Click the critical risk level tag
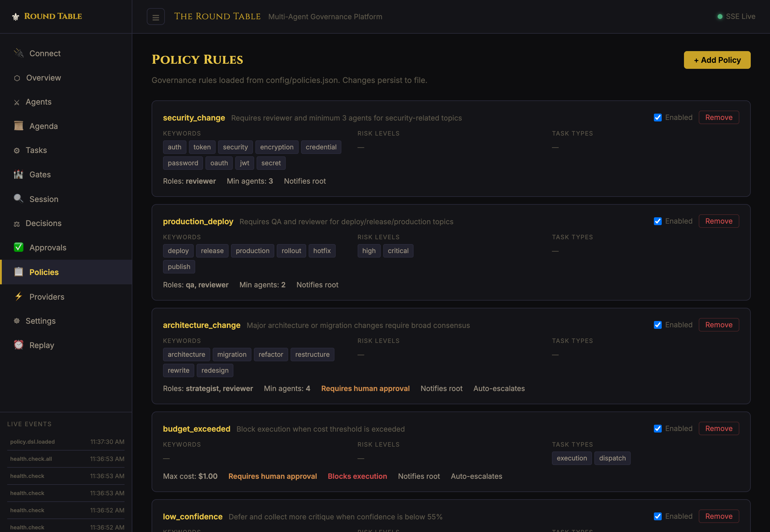Viewport: 770px width, 532px height. click(398, 251)
